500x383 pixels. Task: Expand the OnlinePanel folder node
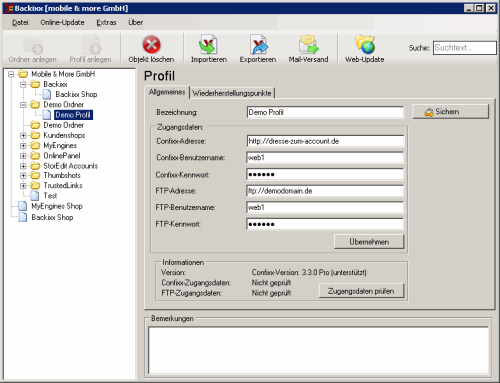point(23,156)
